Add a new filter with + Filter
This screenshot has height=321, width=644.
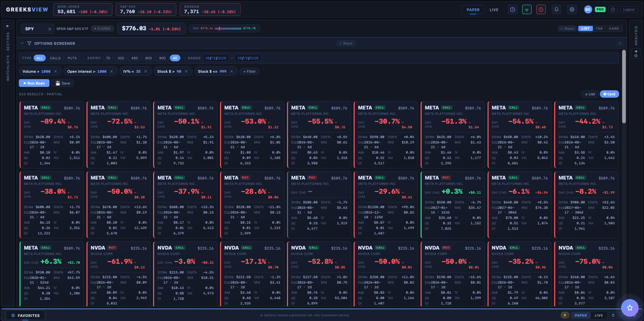(249, 71)
